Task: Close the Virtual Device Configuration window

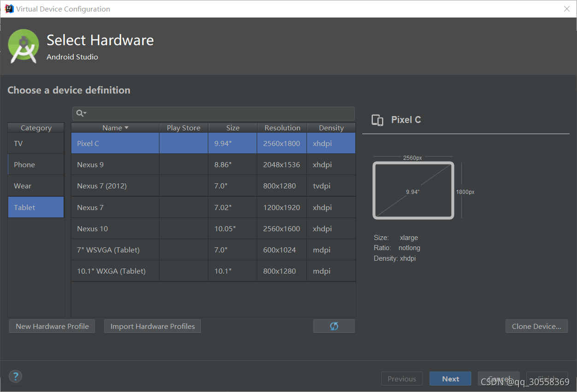Action: pos(567,9)
